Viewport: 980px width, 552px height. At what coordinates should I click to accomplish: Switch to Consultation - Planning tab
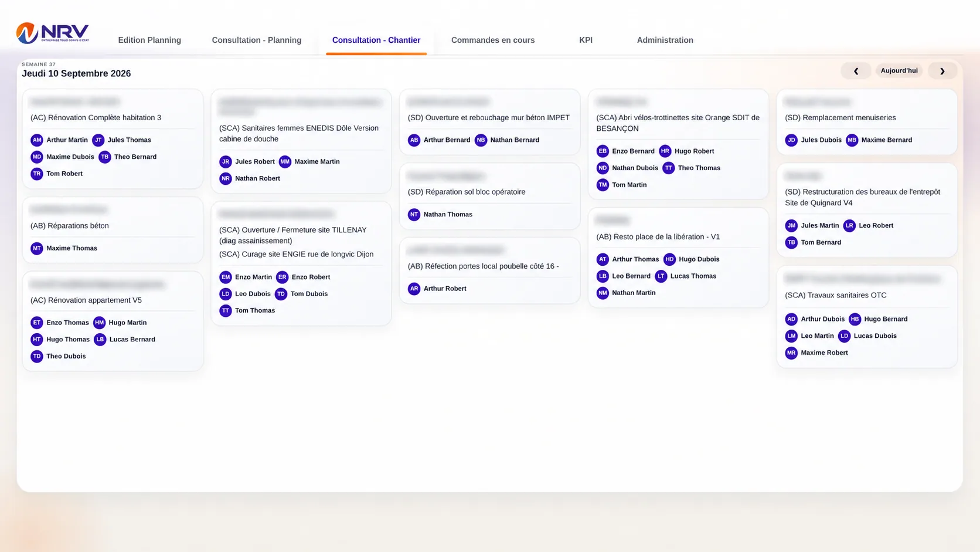[x=257, y=40]
